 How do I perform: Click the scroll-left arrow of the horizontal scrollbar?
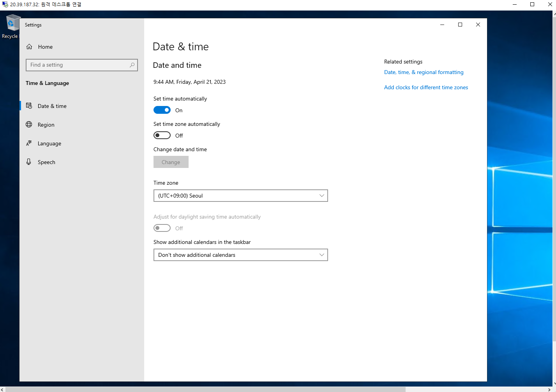coord(2,389)
